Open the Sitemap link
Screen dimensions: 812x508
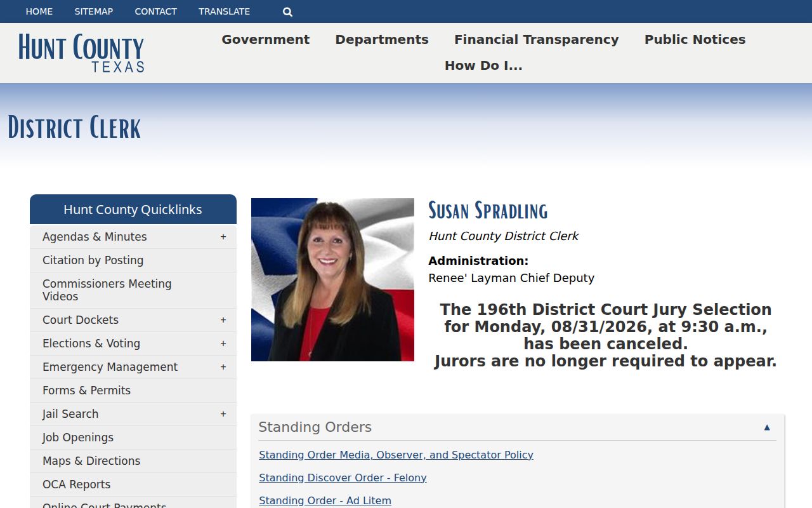coord(94,11)
